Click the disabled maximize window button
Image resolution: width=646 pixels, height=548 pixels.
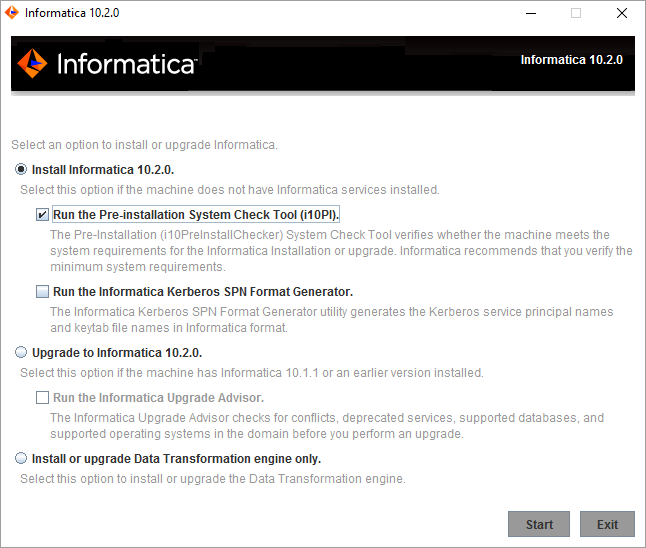pos(576,13)
